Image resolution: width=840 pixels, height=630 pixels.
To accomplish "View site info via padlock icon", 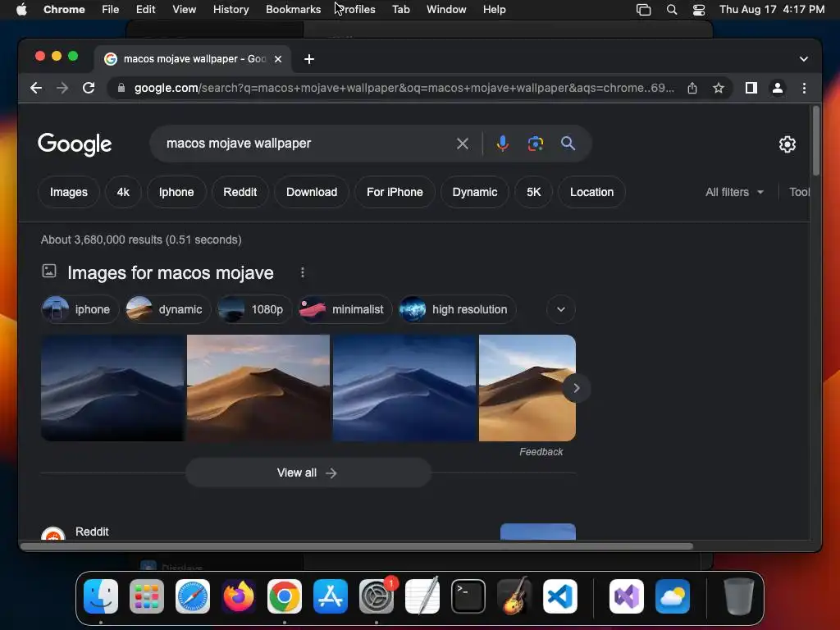I will tap(121, 88).
